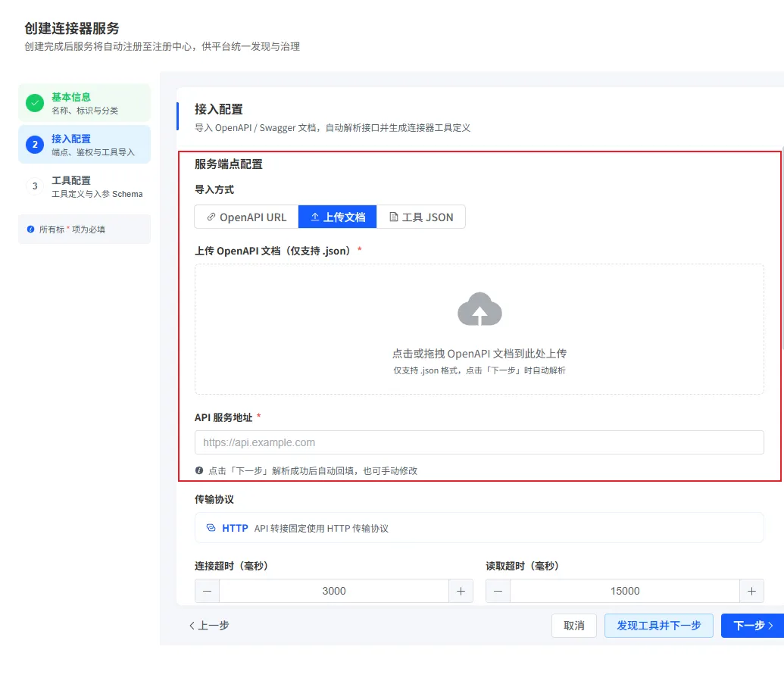Click the text 点击或拖拽 OpenAPI 文档到此处上传

(x=479, y=354)
